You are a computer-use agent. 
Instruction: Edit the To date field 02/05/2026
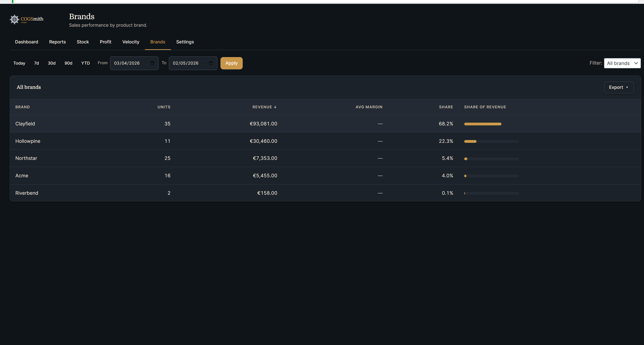[193, 63]
